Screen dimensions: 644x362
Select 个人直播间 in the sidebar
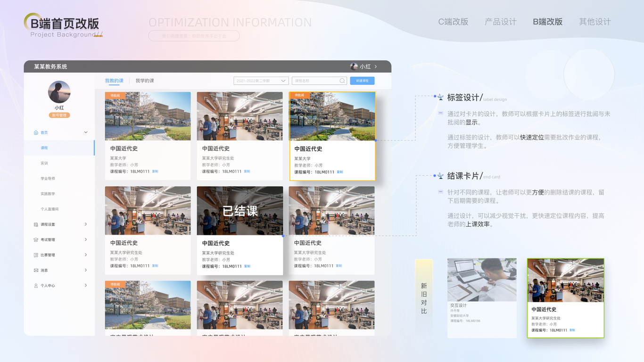[x=50, y=209]
